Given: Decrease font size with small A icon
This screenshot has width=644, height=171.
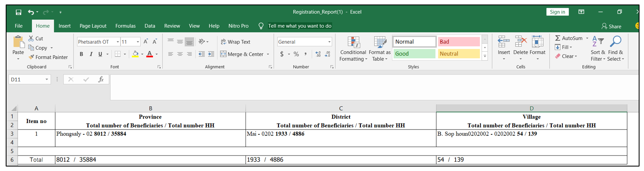Looking at the screenshot, I should (155, 42).
